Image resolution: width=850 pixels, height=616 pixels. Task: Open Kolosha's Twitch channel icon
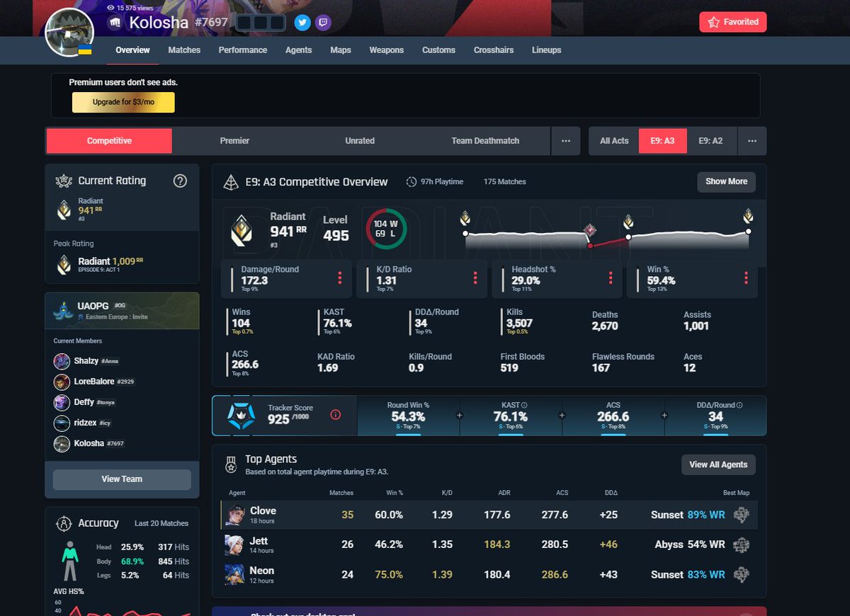pyautogui.click(x=323, y=23)
